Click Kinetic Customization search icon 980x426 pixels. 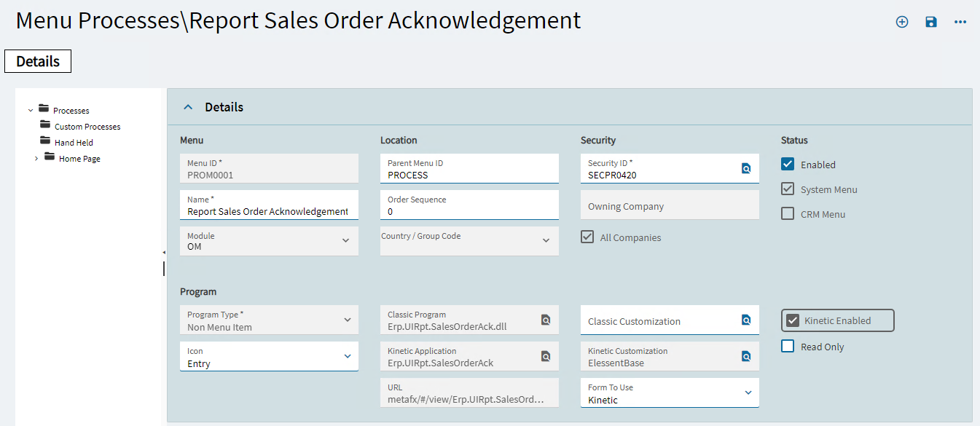(x=746, y=356)
